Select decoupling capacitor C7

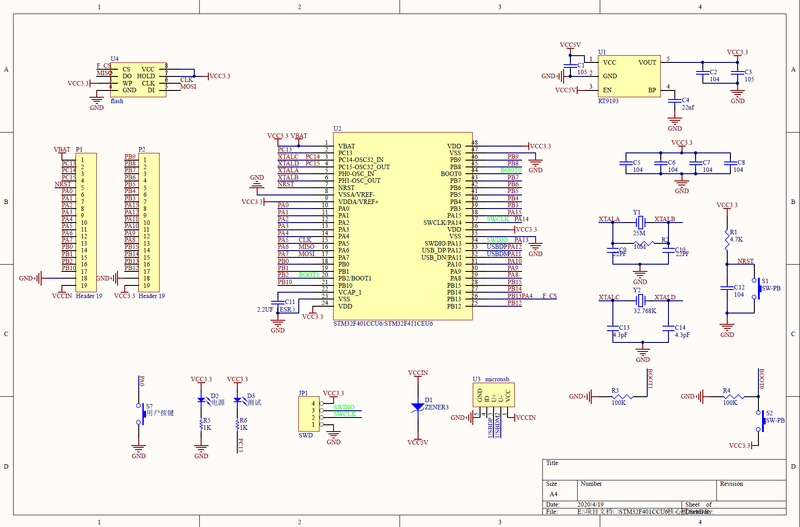pos(695,164)
